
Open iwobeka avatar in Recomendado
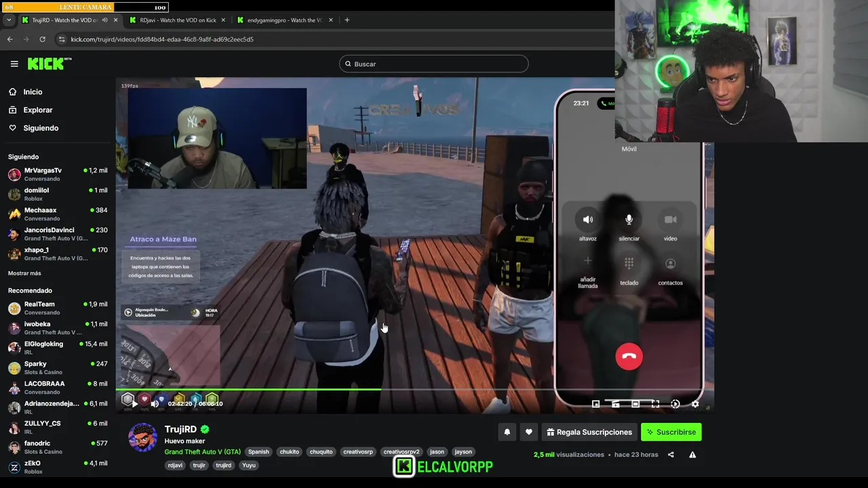click(14, 328)
